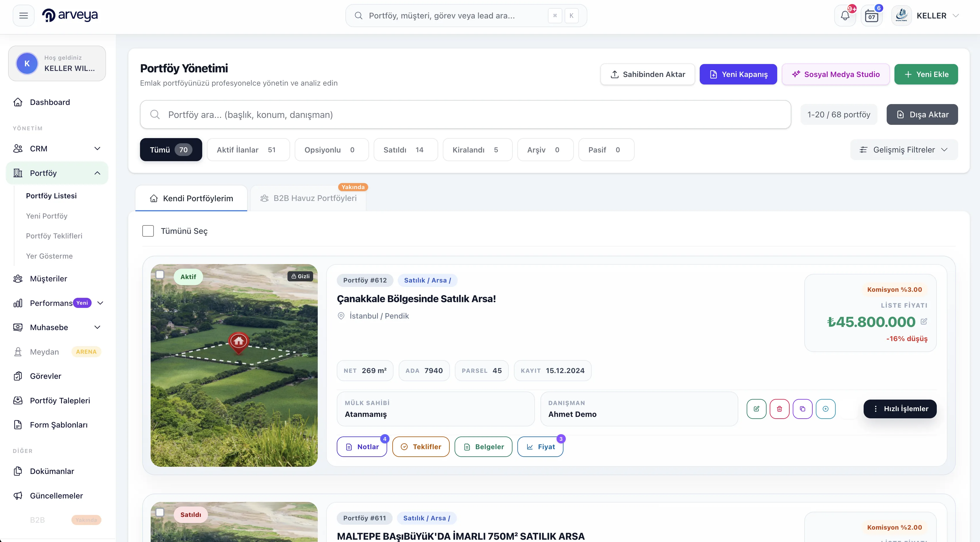
Task: Open Yer Gösterme in the sidebar
Action: click(50, 256)
